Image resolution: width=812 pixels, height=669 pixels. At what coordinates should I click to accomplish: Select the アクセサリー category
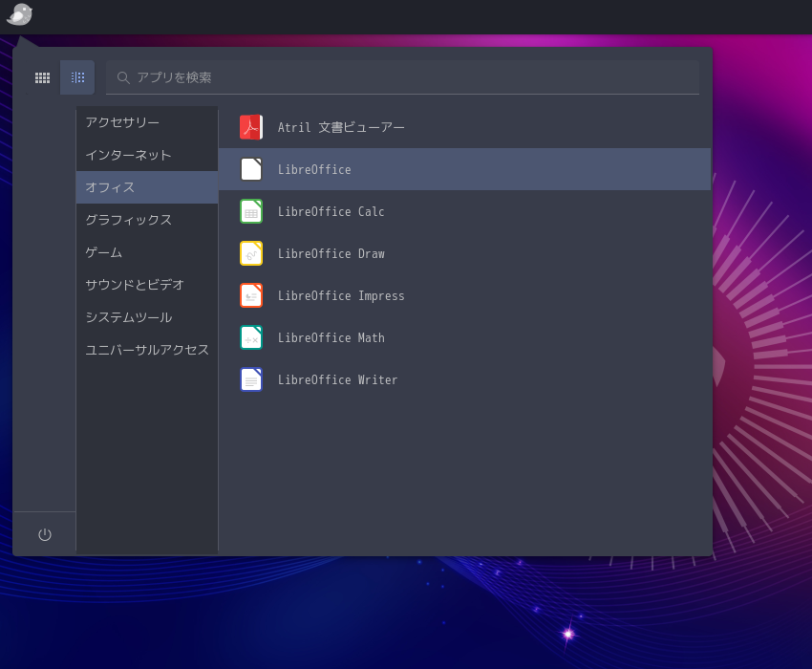tap(147, 123)
